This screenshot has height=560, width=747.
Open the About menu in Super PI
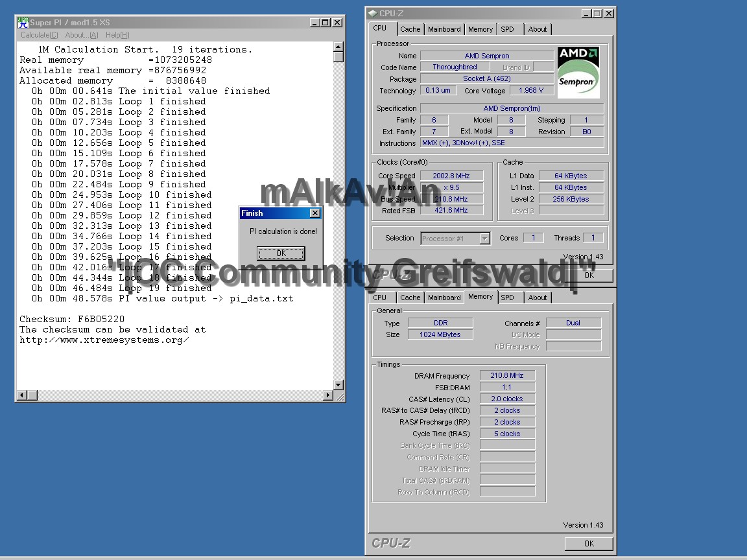coord(82,35)
